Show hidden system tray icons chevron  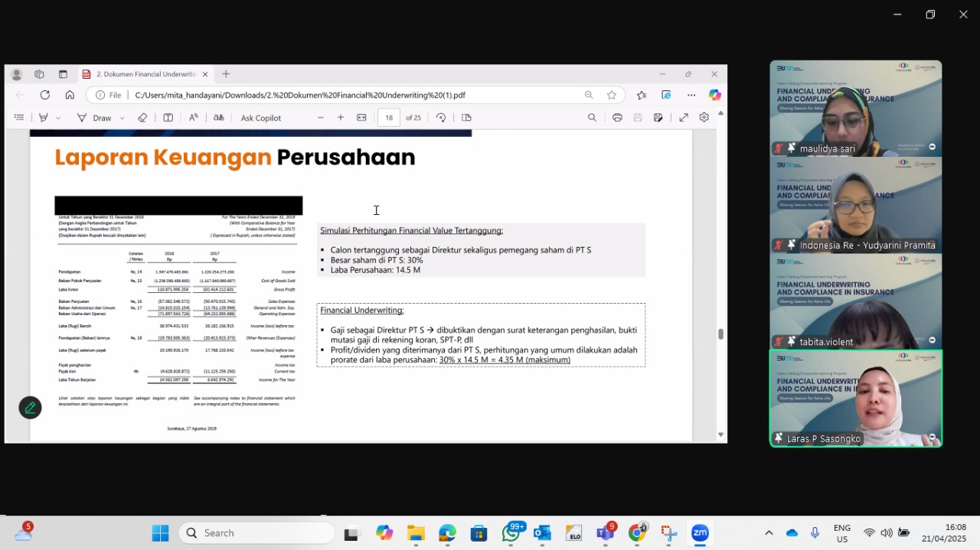coord(769,533)
